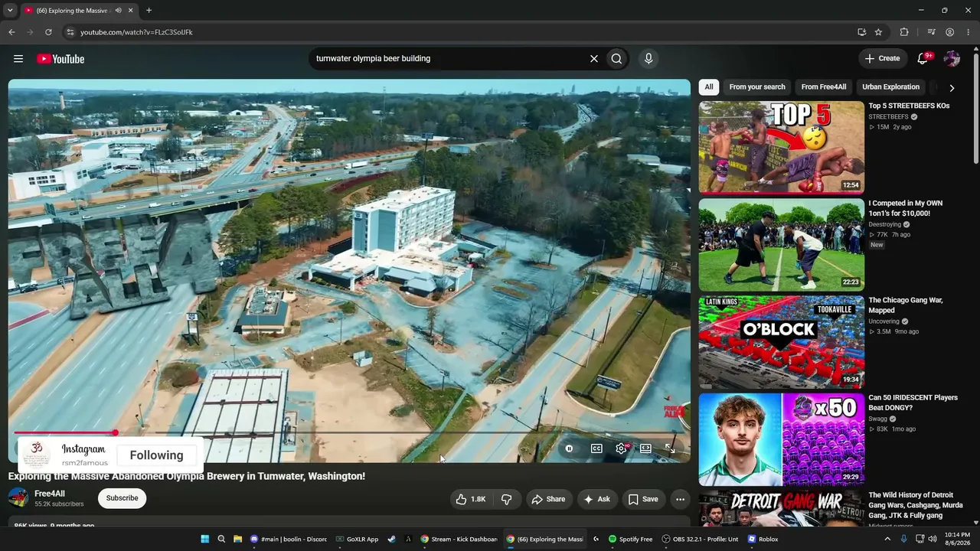Open Windows taskbar search

click(x=221, y=539)
